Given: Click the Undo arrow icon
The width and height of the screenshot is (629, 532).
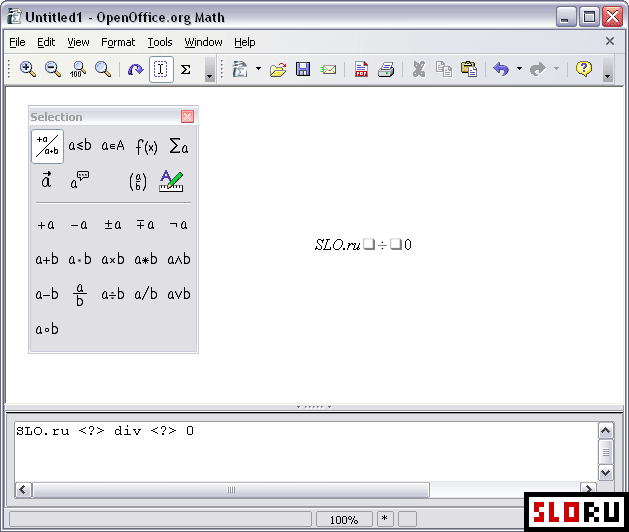Looking at the screenshot, I should pos(501,69).
